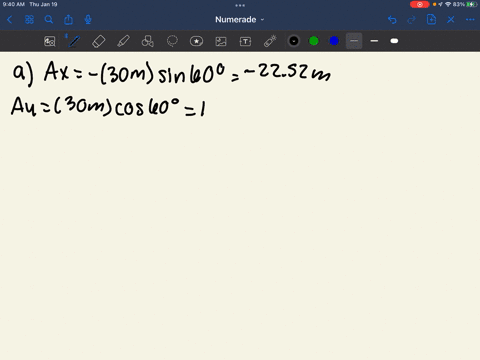Toggle the zoom window tool
This screenshot has width=480, height=360.
coord(50,41)
